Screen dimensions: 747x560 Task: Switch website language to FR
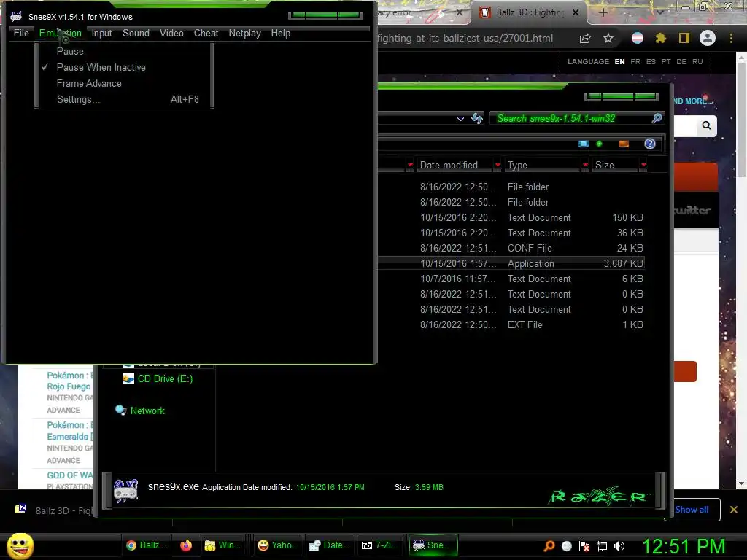[x=635, y=62]
